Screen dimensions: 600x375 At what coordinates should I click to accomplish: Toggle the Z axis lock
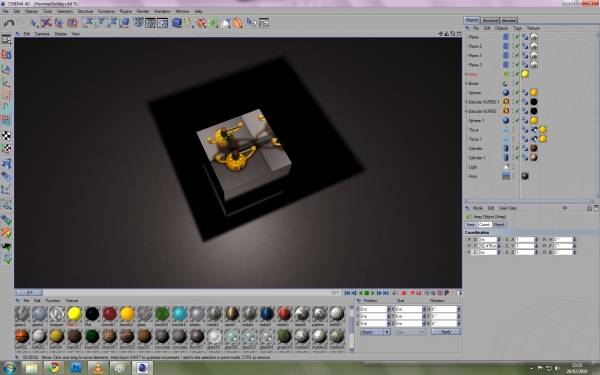click(x=112, y=23)
